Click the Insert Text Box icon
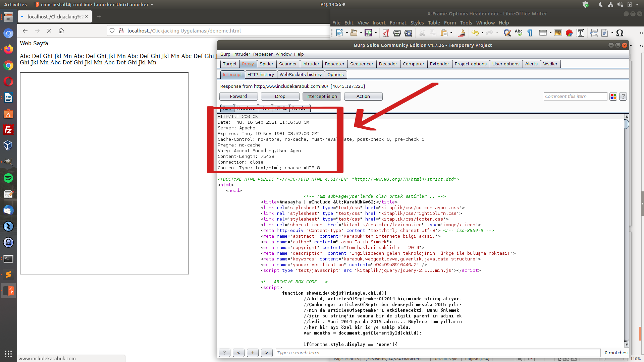644x362 pixels. 580,33
